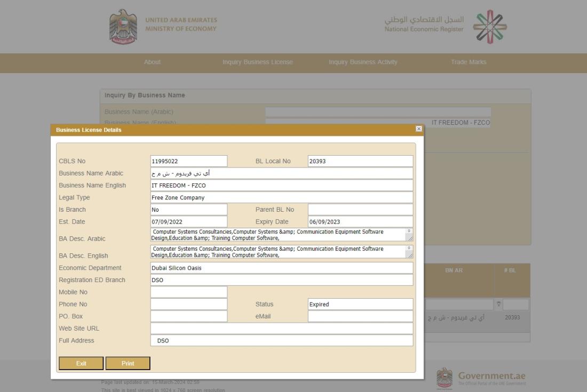Sort by the BN AR column header
Image resolution: width=587 pixels, height=392 pixels.
[x=454, y=270]
